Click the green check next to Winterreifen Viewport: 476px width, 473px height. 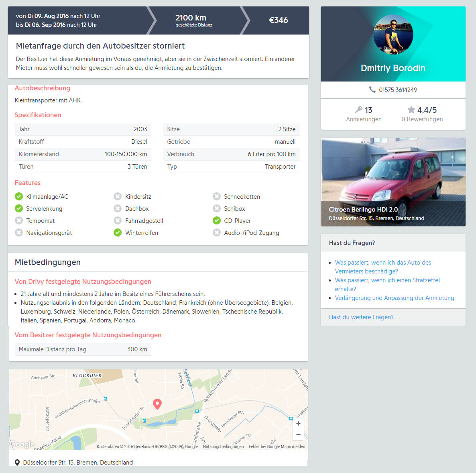118,233
